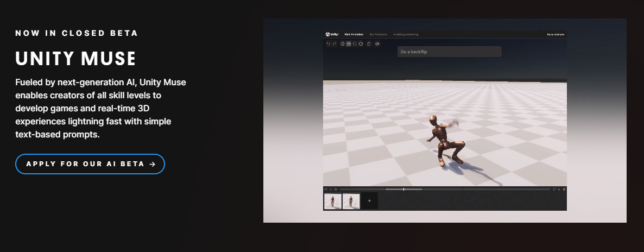The image size is (644, 252).
Task: Click the fast-forward playback control
Action: 336,190
